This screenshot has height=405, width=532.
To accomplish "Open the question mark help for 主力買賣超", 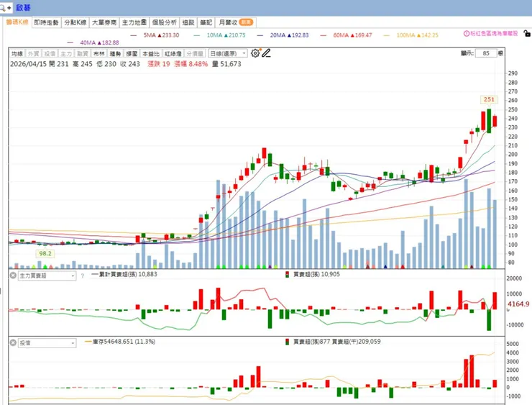I will [83, 276].
